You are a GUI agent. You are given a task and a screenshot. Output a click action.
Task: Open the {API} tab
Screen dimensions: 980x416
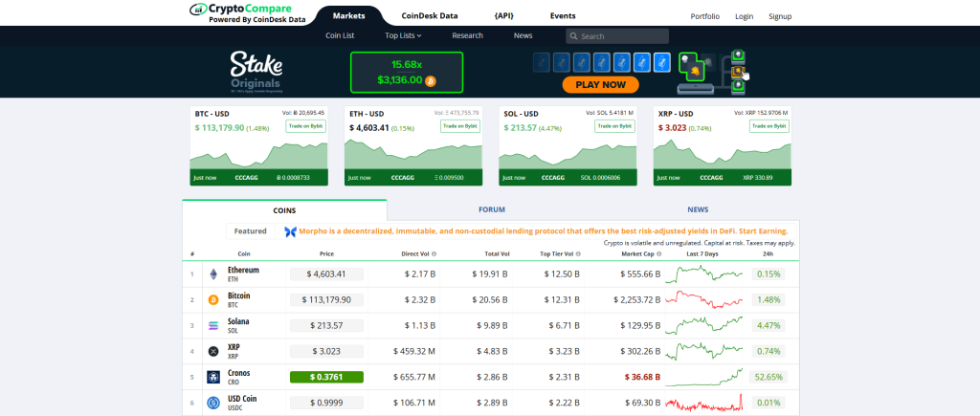click(x=503, y=16)
